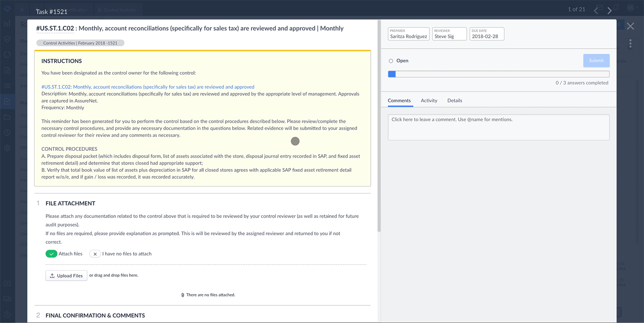The width and height of the screenshot is (644, 323).
Task: Toggle the Attach files option on
Action: coord(52,254)
